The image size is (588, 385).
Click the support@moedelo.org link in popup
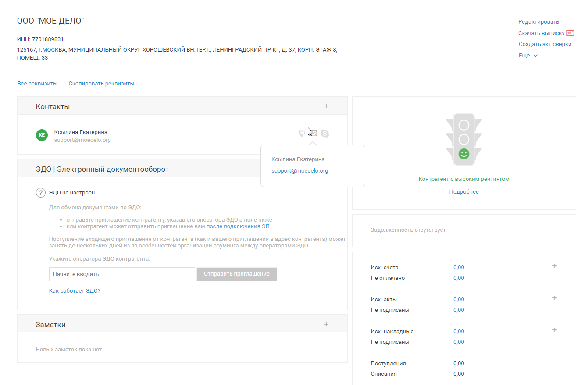click(299, 171)
